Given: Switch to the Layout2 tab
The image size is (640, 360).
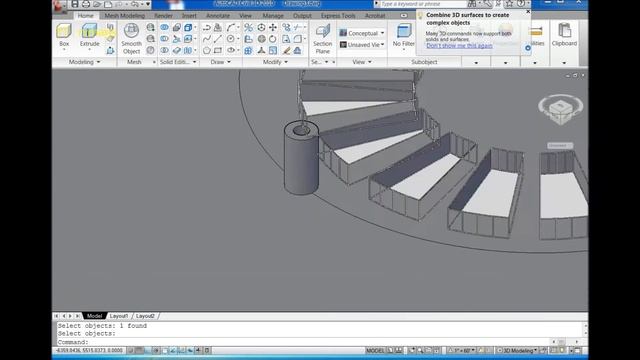Looking at the screenshot, I should point(145,316).
